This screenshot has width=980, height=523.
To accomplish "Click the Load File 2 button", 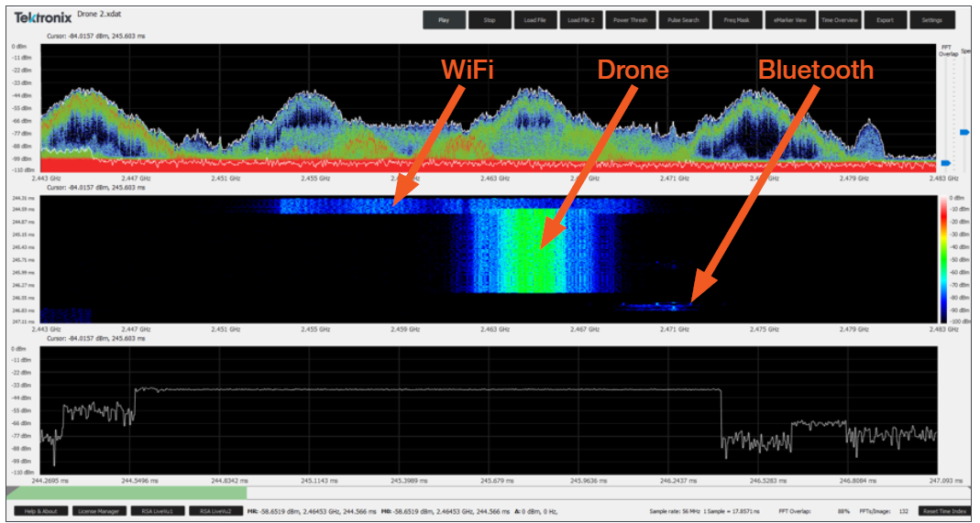I will point(579,20).
